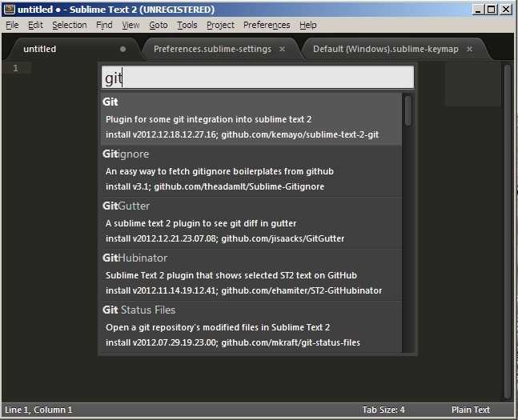Click the git diff in gutter description
This screenshot has width=518, height=420.
coord(201,223)
